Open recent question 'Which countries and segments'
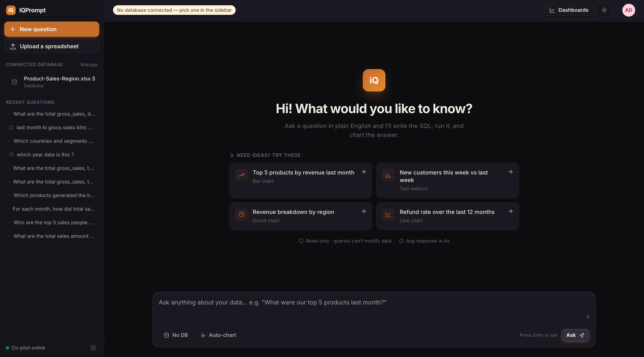Viewport: 644px width, 357px height. click(x=52, y=141)
